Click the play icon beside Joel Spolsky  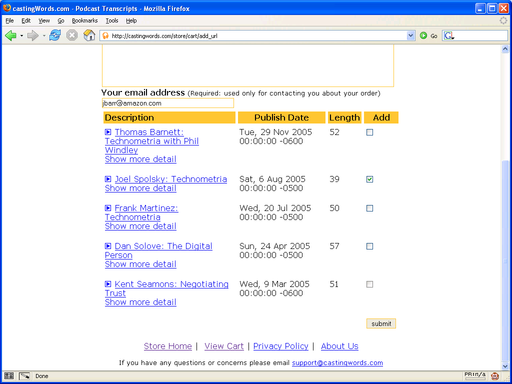tap(108, 179)
